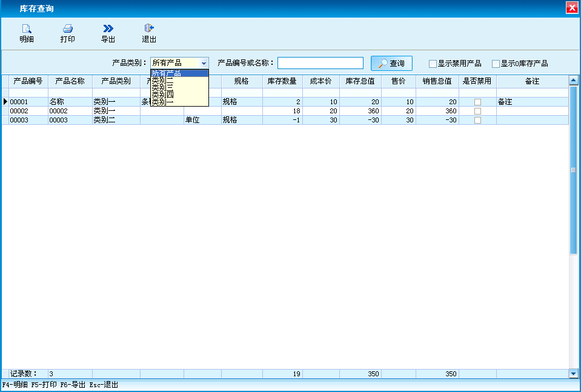Sort by 库存数量 column header
Viewport: 581px width, 392px height.
tap(282, 81)
